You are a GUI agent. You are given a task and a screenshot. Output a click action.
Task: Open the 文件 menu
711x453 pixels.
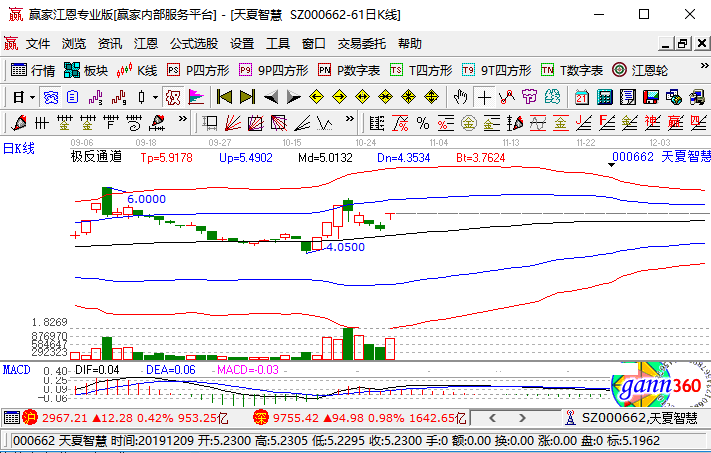pyautogui.click(x=38, y=44)
